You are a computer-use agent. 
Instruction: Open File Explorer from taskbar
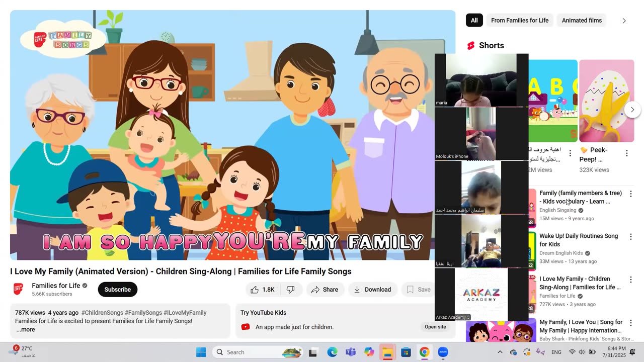point(387,352)
